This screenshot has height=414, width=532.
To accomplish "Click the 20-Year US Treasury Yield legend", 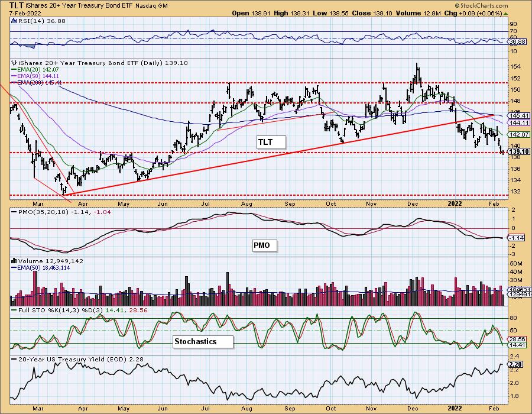I will [x=77, y=360].
